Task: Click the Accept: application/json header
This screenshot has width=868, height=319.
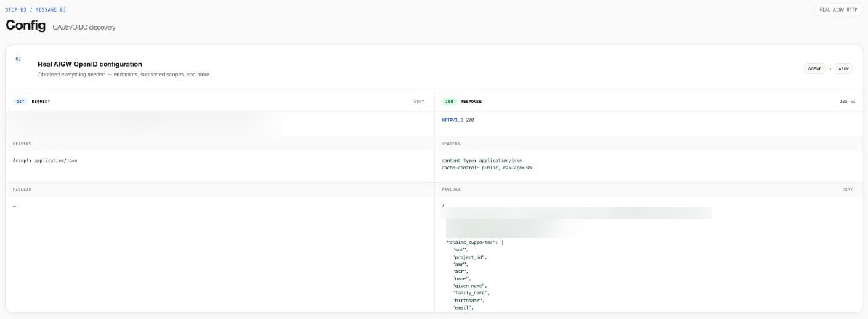Action: point(45,161)
